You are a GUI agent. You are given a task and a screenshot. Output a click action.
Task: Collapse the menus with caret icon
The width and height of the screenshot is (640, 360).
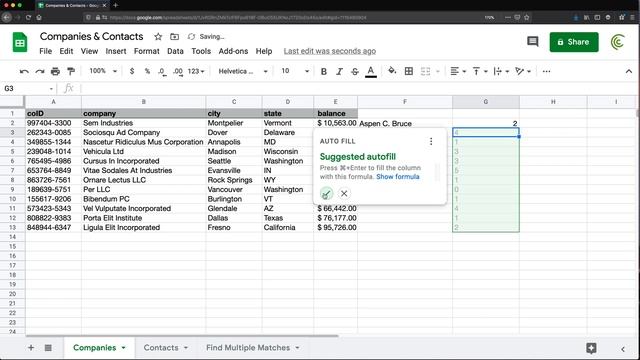coord(629,71)
